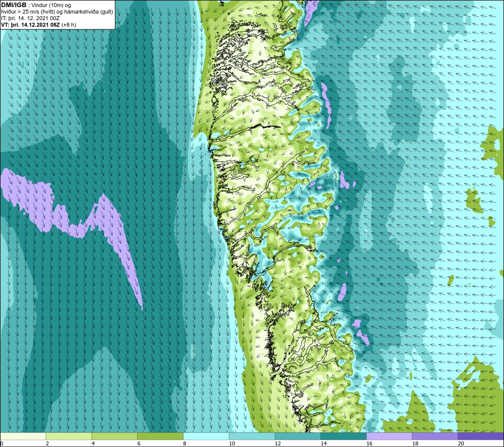Image resolution: width=504 pixels, height=447 pixels.
Task: Click the 'hviður > 25 m/s (hvítt)' description line
Action: click(x=57, y=12)
